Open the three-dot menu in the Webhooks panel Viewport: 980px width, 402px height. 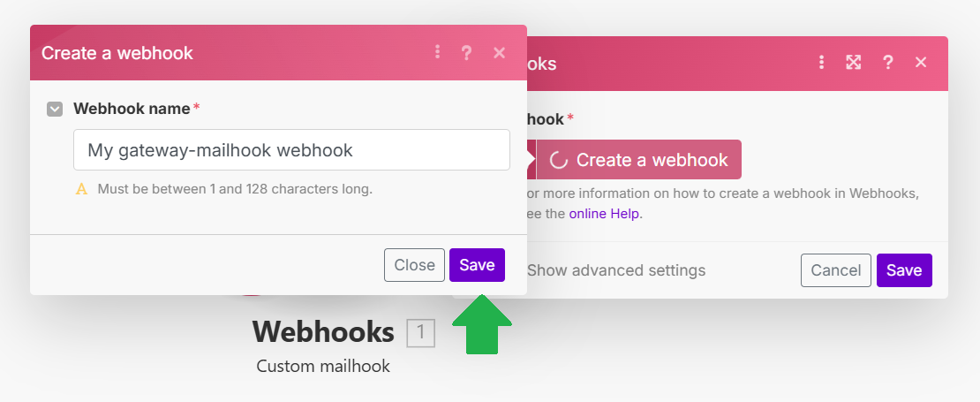[821, 63]
